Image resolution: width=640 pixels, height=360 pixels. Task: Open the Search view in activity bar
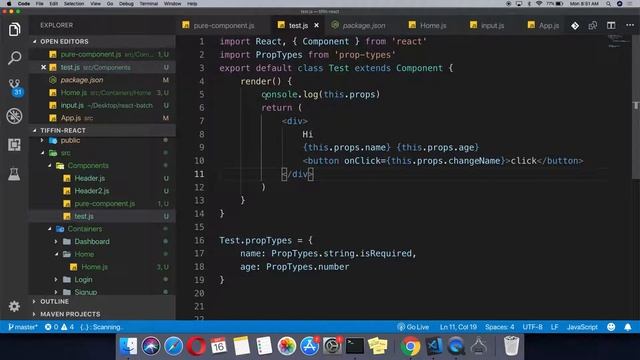[x=14, y=58]
